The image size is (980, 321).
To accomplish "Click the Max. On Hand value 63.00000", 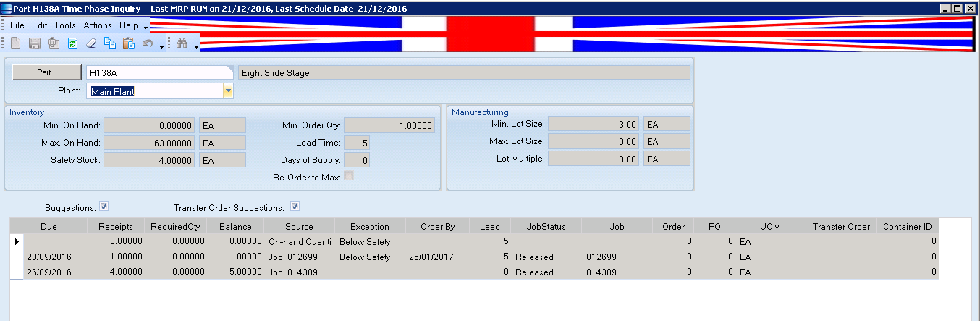I will (x=150, y=143).
